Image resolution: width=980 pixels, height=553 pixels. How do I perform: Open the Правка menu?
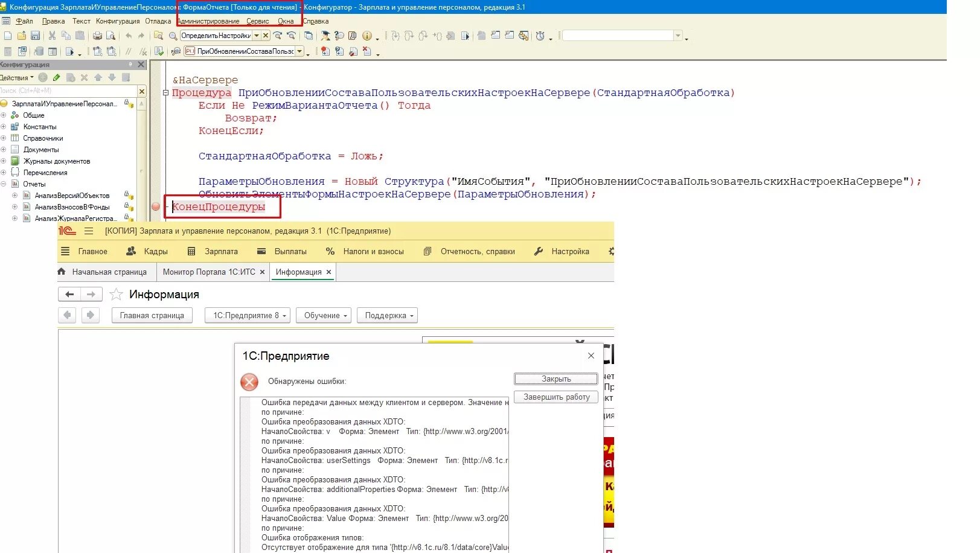[x=53, y=21]
